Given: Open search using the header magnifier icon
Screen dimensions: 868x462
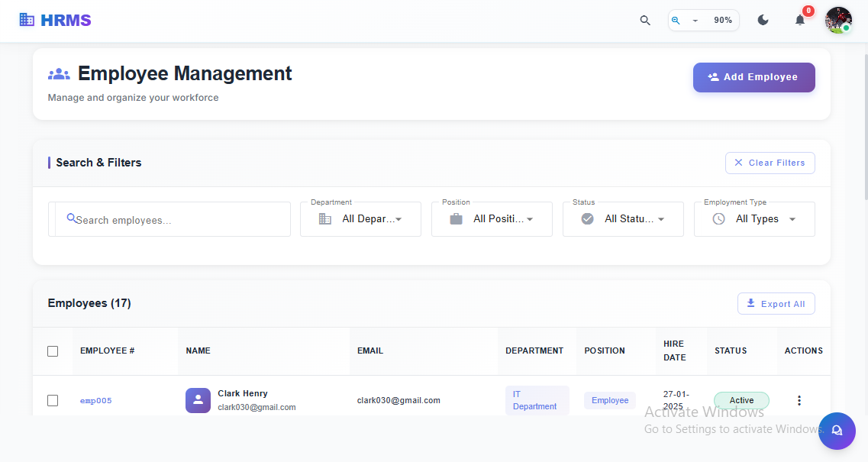Looking at the screenshot, I should [x=645, y=21].
